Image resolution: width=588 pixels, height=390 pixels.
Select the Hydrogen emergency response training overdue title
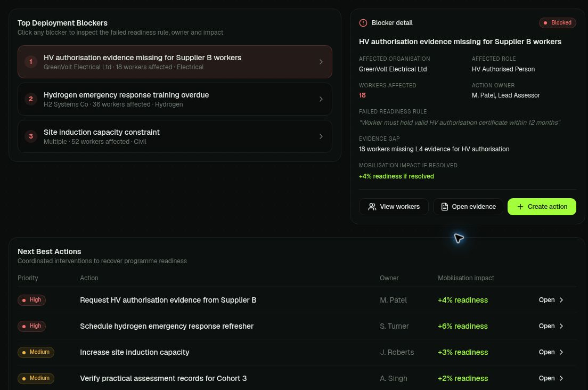coord(126,95)
